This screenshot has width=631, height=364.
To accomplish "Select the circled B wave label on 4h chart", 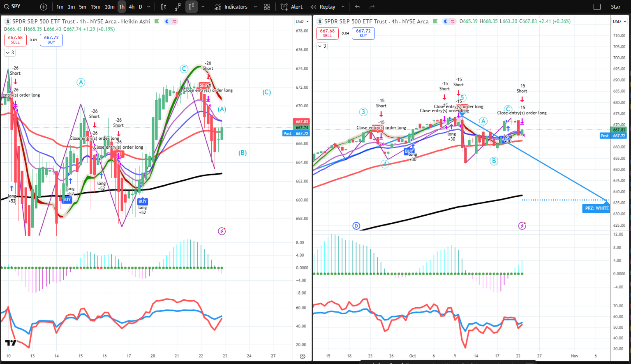I will tap(494, 161).
